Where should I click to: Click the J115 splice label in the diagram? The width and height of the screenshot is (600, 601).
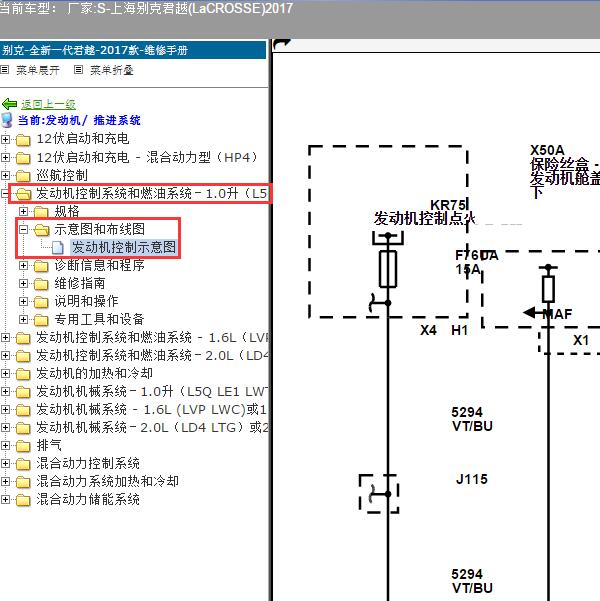click(x=472, y=479)
